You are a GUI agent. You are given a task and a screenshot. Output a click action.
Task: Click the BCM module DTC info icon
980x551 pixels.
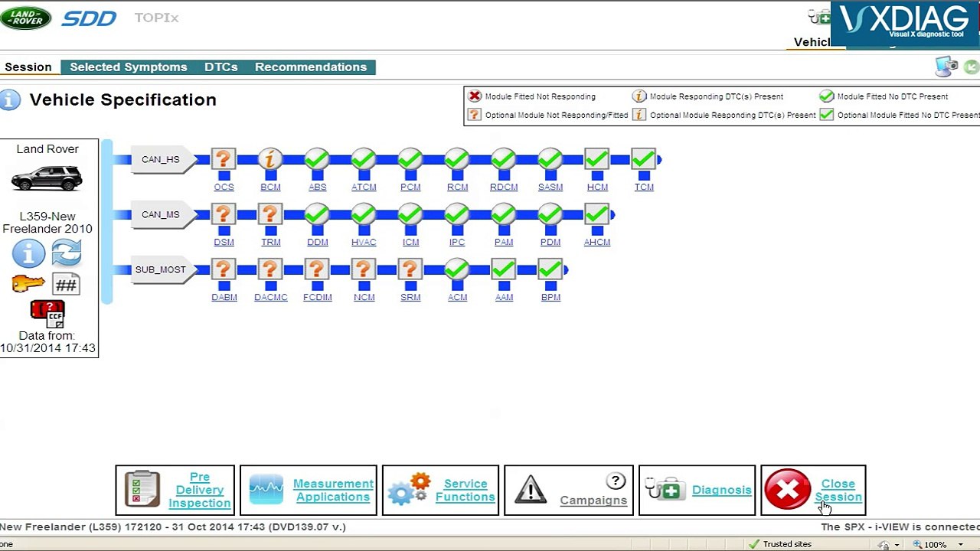pos(270,159)
